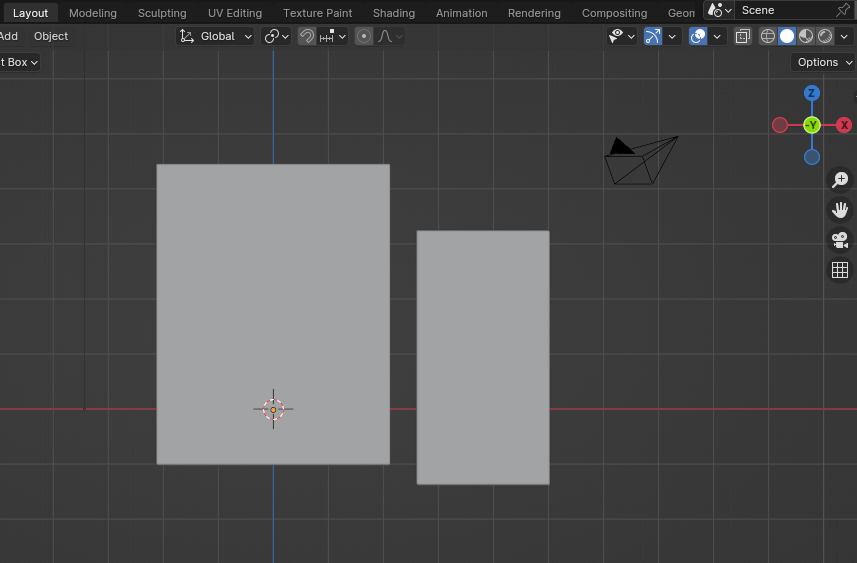This screenshot has width=857, height=563.
Task: Open the Scene browse icon
Action: coord(719,10)
